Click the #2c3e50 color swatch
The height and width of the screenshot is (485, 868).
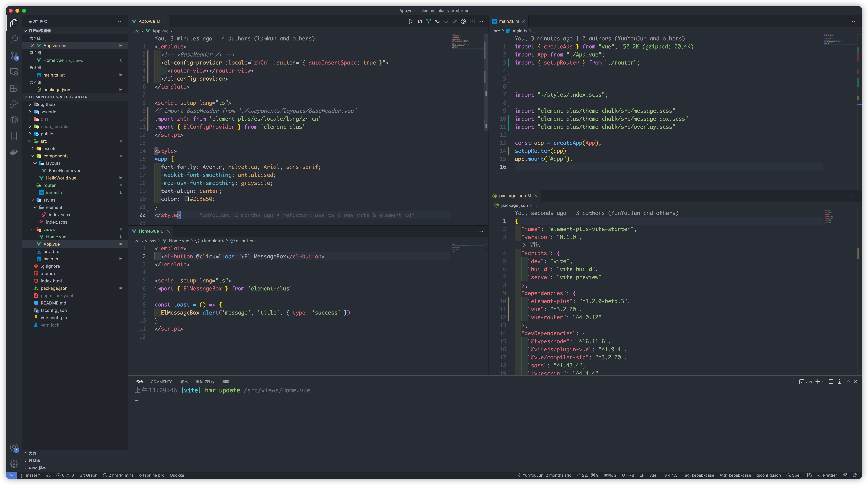[186, 199]
